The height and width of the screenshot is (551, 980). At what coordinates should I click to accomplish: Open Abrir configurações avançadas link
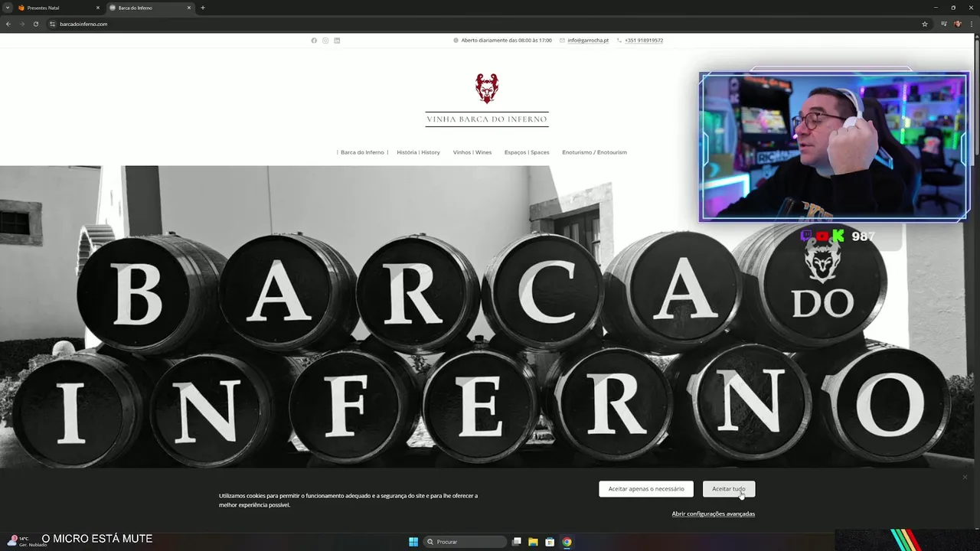pos(714,514)
